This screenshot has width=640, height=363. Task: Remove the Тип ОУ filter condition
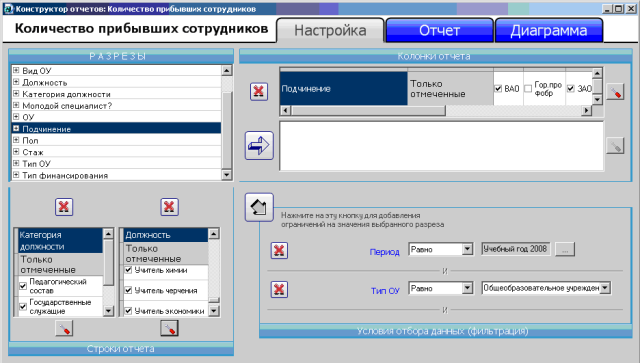[279, 289]
